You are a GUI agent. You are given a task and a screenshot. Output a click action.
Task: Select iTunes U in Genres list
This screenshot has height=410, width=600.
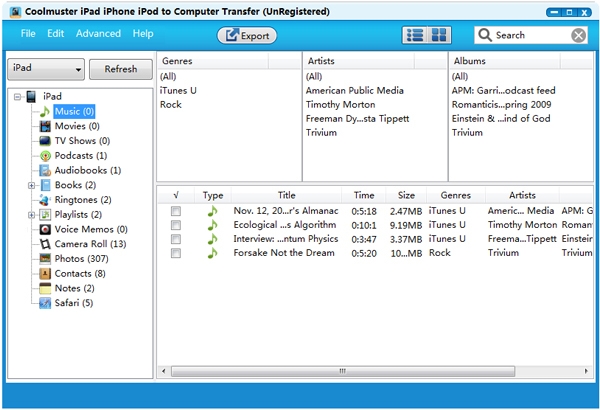coord(178,91)
